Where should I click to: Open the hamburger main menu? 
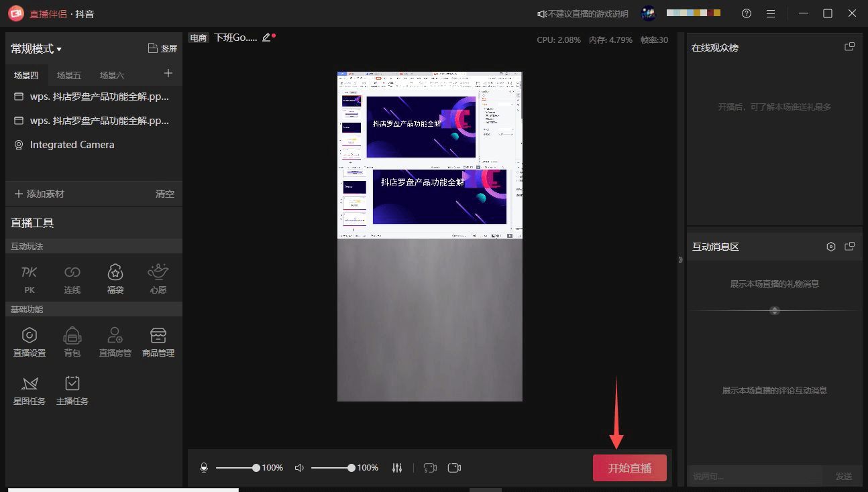click(770, 13)
